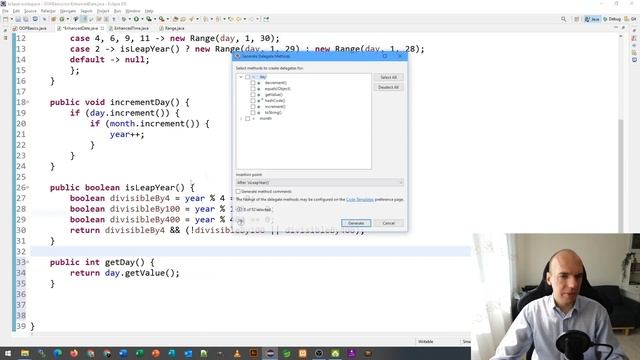Image resolution: width=640 pixels, height=360 pixels.
Task: Tick the checkbox for the month field
Action: coord(247,118)
